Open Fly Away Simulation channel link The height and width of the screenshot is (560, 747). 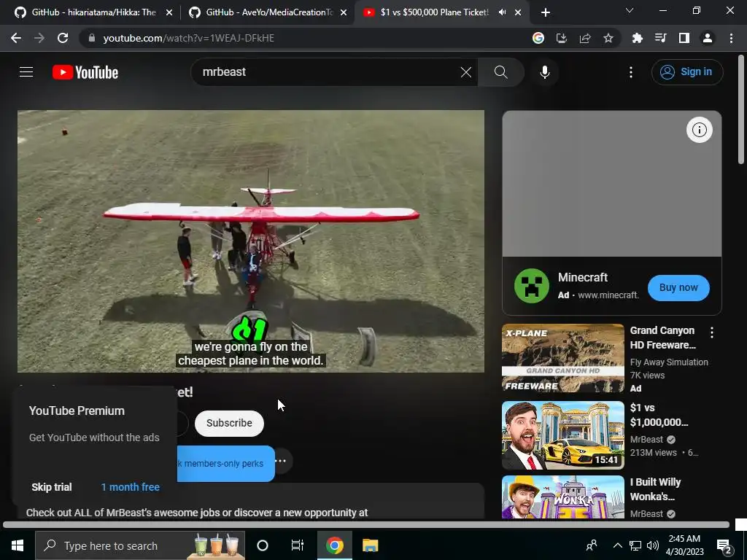(669, 362)
